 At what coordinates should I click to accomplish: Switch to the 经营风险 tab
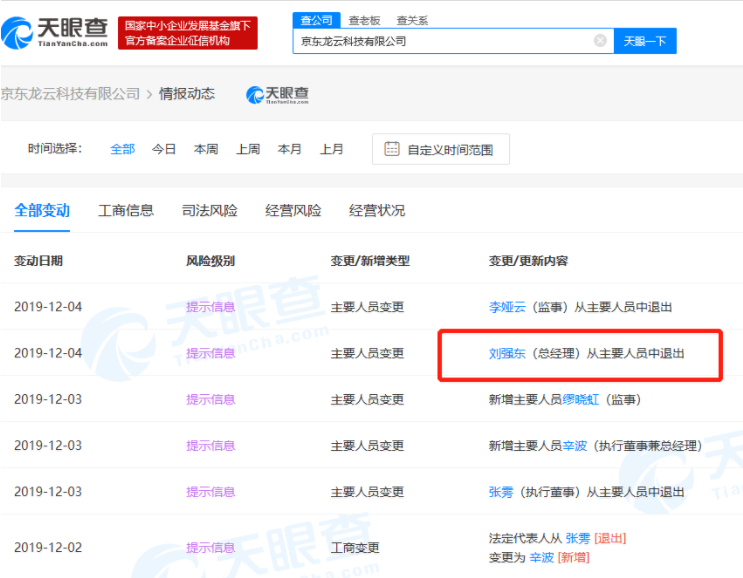click(293, 210)
